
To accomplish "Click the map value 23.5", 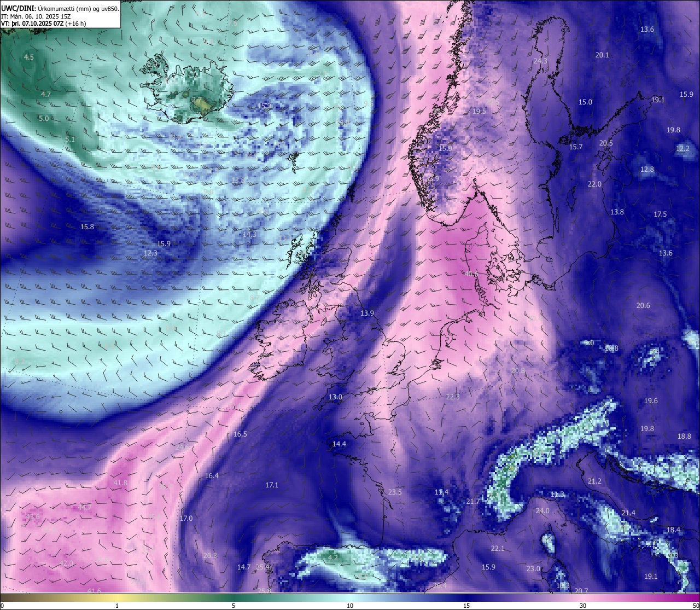I will pos(395,492).
